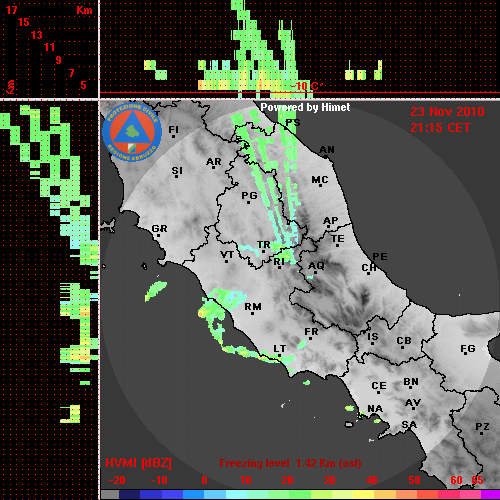Image resolution: width=500 pixels, height=500 pixels.
Task: Click the PE city label
Action: (x=380, y=257)
